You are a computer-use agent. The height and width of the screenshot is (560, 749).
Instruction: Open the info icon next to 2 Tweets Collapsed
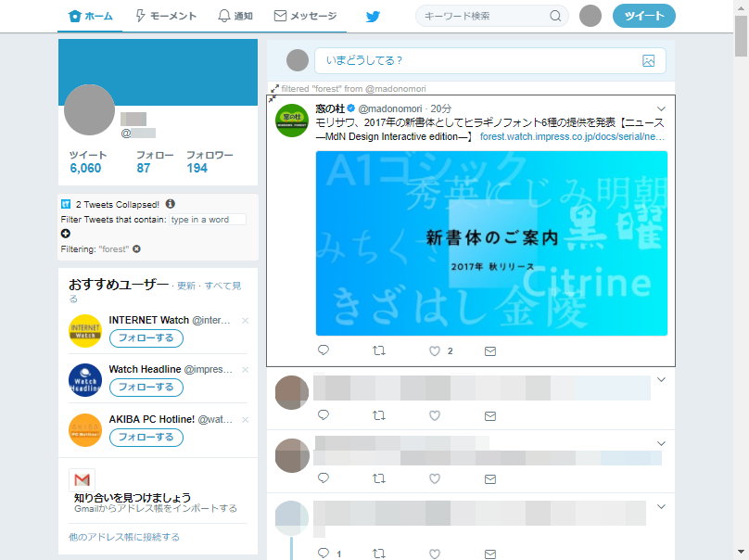(x=171, y=203)
